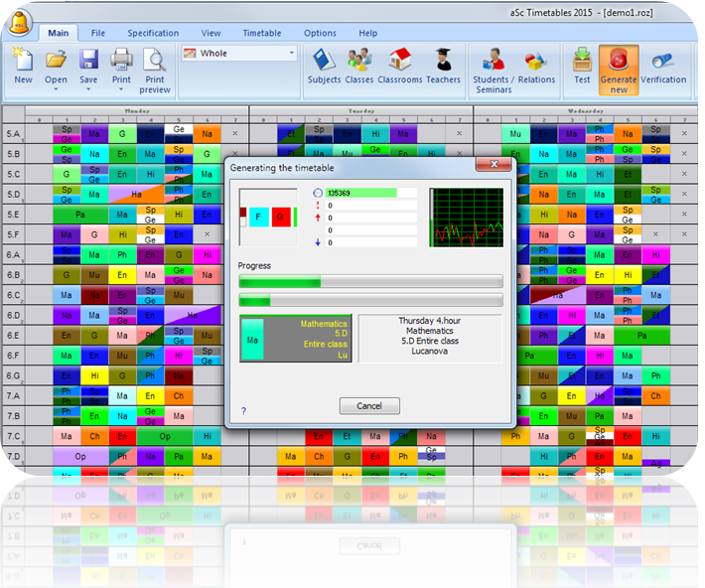This screenshot has width=705, height=588.
Task: Open the Teachers icon
Action: tap(443, 66)
